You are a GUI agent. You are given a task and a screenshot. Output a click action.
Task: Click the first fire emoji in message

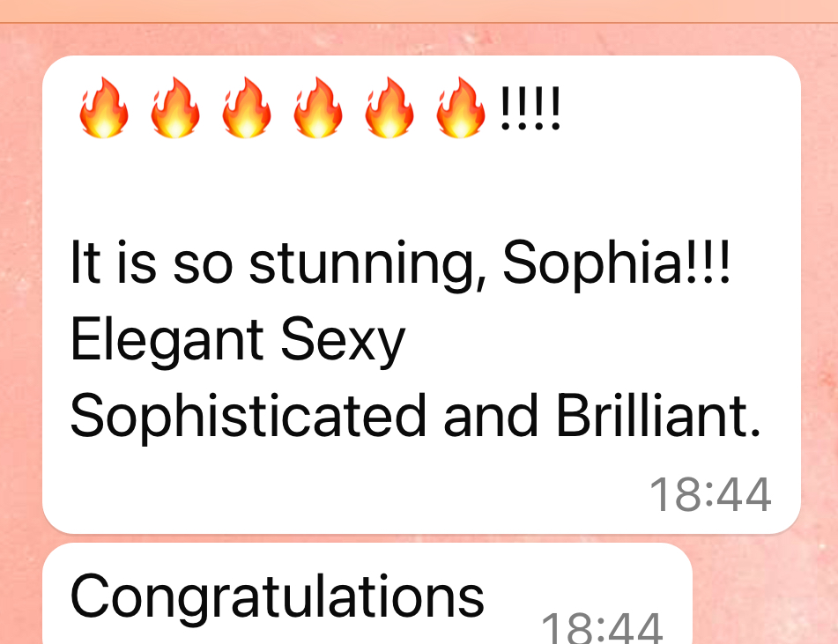point(104,107)
